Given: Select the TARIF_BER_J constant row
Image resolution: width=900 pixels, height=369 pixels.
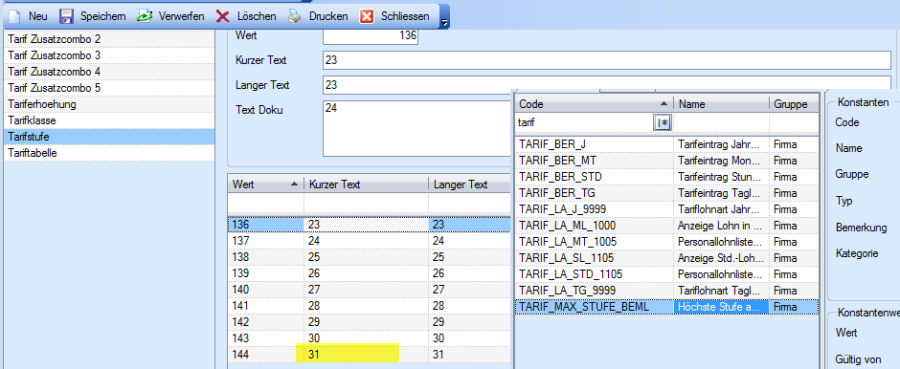Looking at the screenshot, I should tap(666, 144).
